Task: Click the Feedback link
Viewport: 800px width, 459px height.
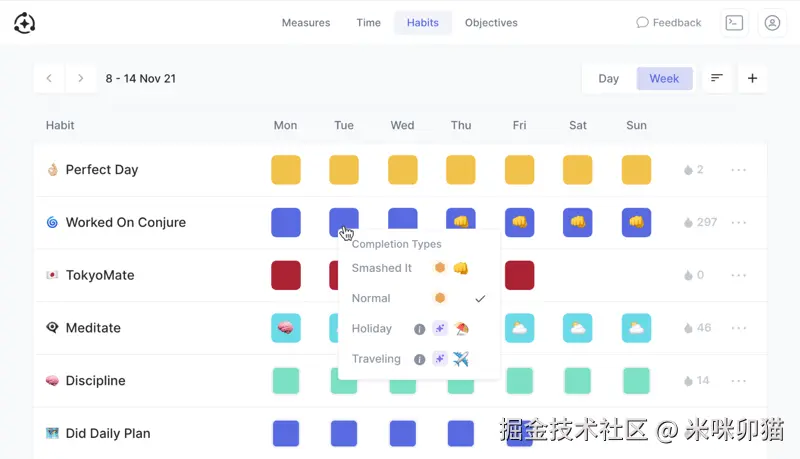Action: [x=669, y=23]
